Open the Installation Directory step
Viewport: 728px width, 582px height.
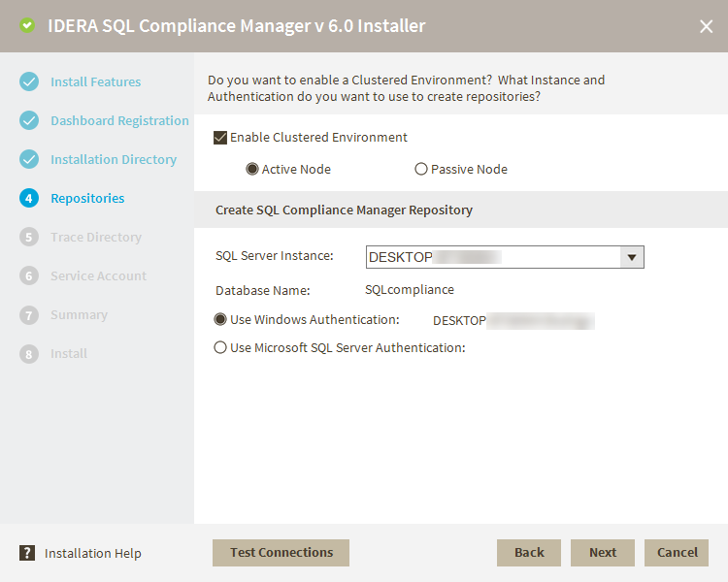coord(114,159)
